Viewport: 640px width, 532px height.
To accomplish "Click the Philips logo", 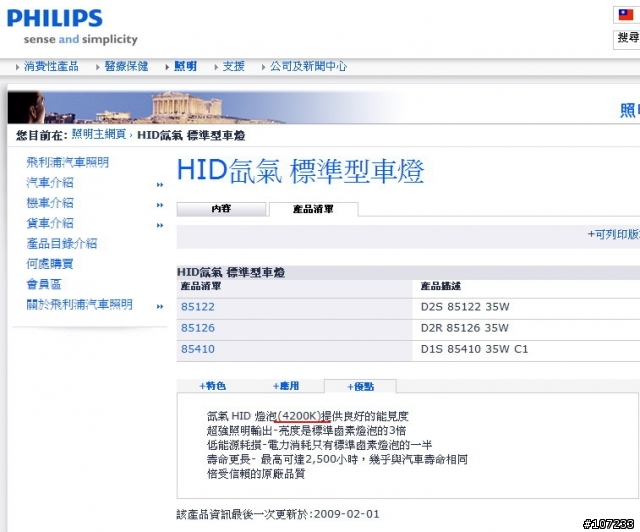I will point(55,18).
